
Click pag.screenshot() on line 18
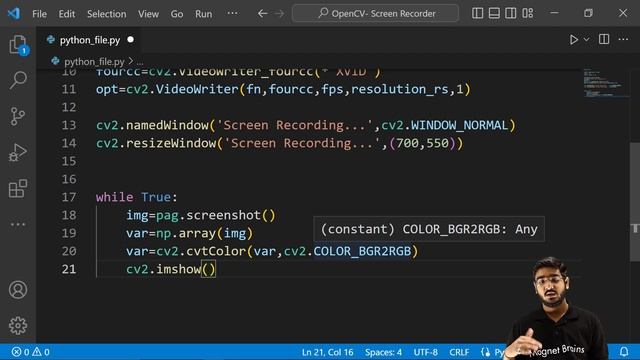tap(216, 215)
